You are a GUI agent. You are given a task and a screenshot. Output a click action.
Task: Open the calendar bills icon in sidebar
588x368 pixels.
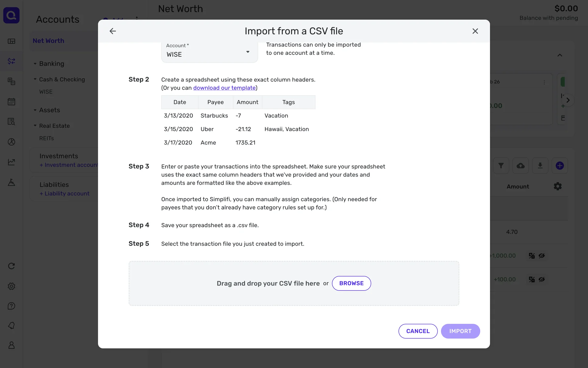pyautogui.click(x=11, y=102)
